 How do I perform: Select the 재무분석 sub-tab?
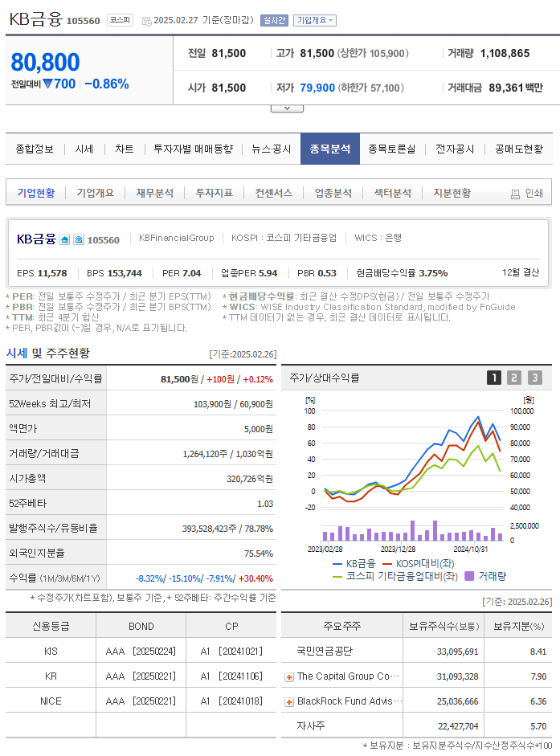coord(155,193)
